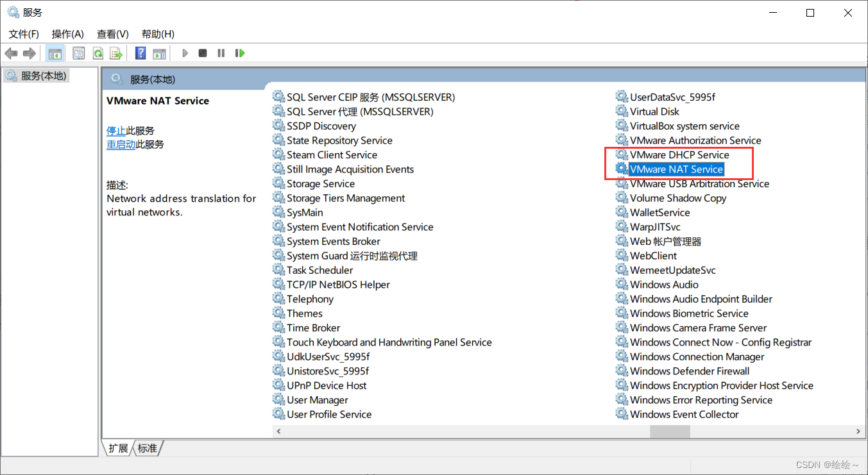Click the Pause Service icon
The width and height of the screenshot is (868, 475).
coord(221,53)
